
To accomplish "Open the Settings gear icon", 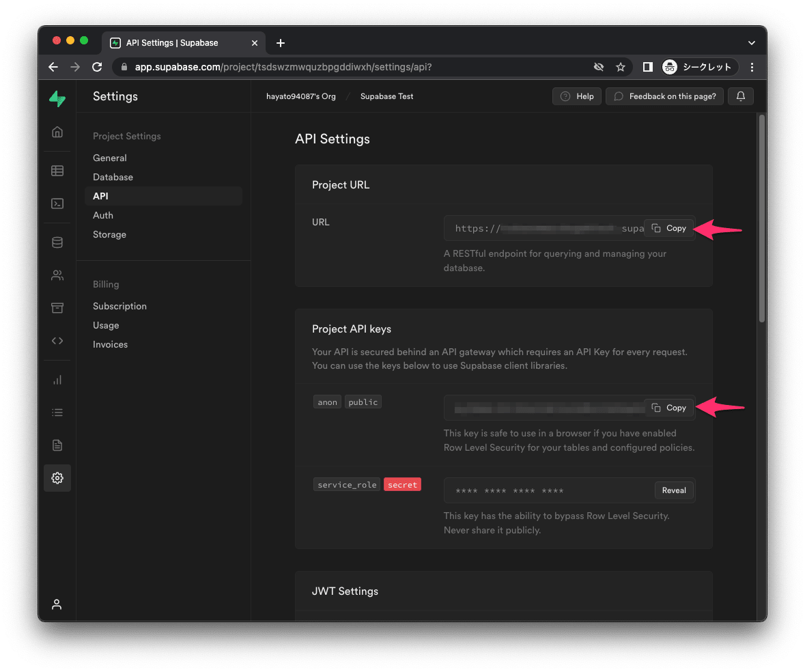I will pos(57,478).
